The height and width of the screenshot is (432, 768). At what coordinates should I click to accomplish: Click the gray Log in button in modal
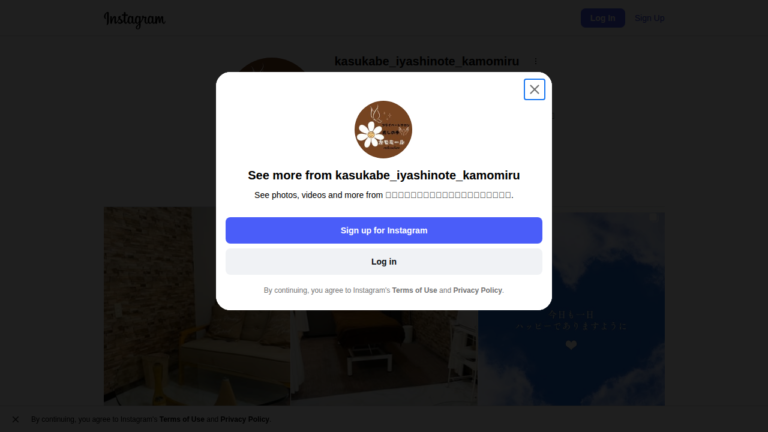384,262
